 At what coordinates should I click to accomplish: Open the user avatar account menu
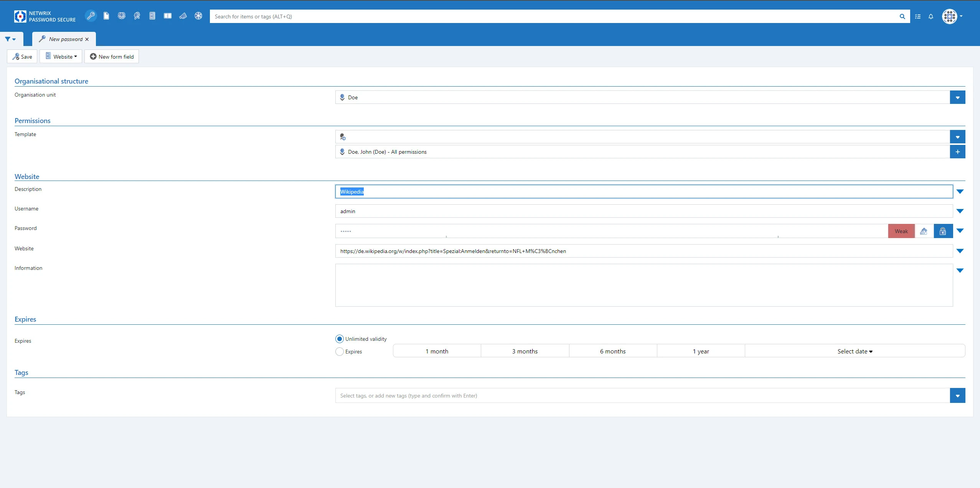(x=952, y=16)
